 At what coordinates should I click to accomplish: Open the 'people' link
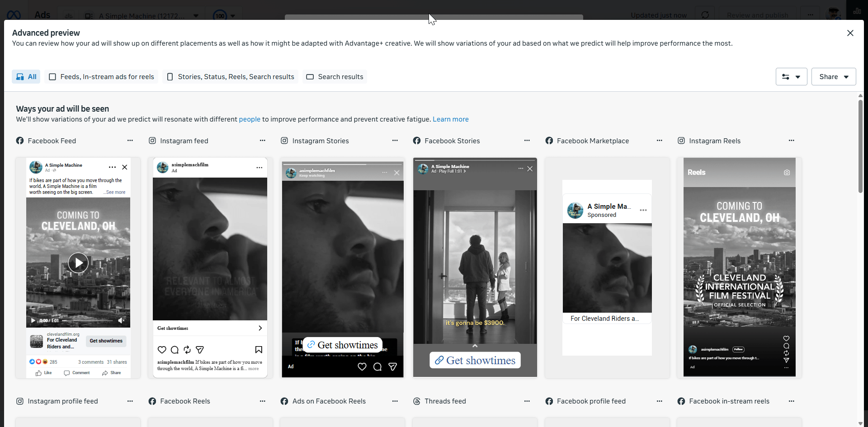point(250,119)
